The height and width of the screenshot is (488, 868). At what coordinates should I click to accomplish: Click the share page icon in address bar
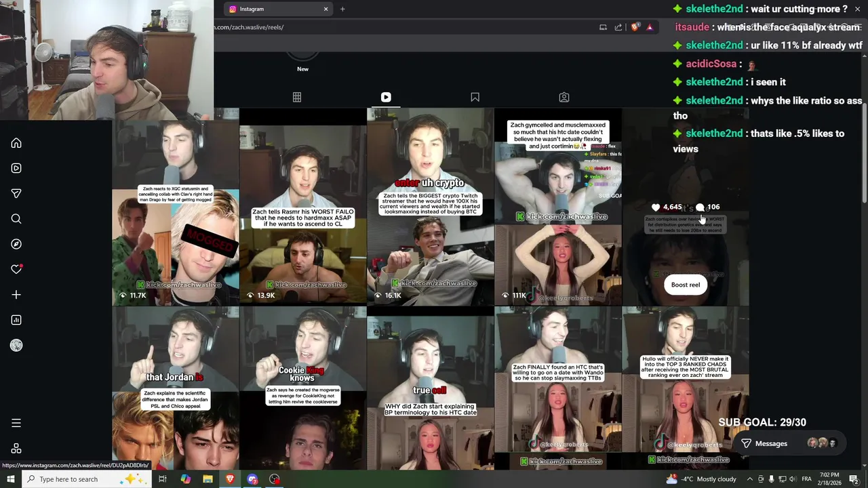coord(618,27)
